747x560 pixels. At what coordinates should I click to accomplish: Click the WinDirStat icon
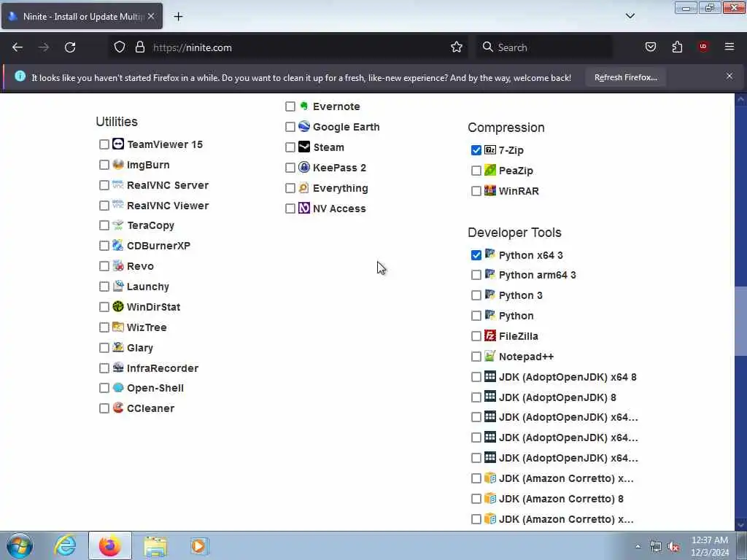(x=118, y=307)
